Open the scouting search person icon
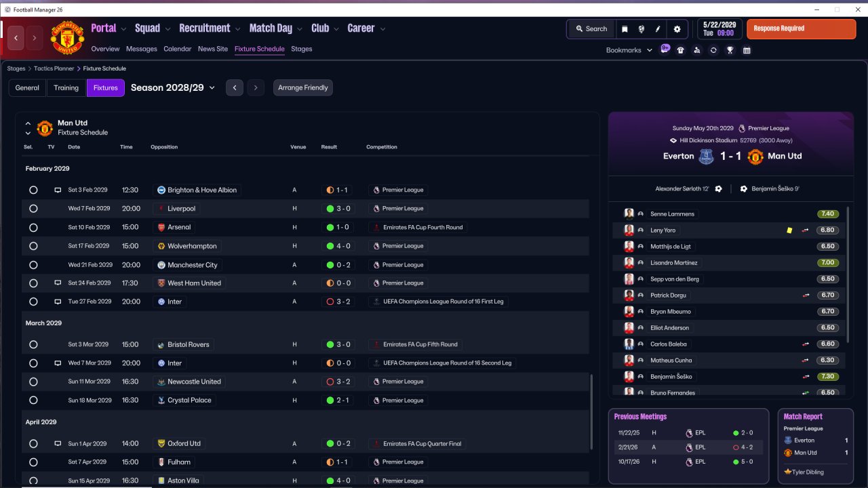 pyautogui.click(x=697, y=50)
